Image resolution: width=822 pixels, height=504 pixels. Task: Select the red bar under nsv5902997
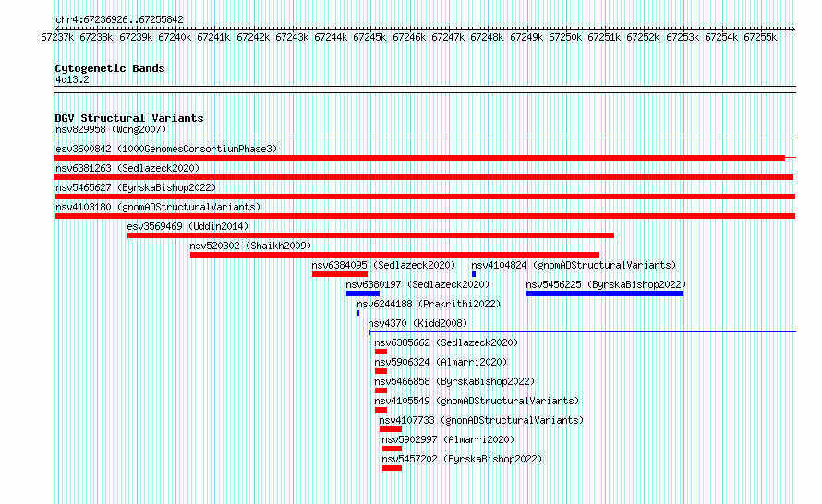(393, 449)
